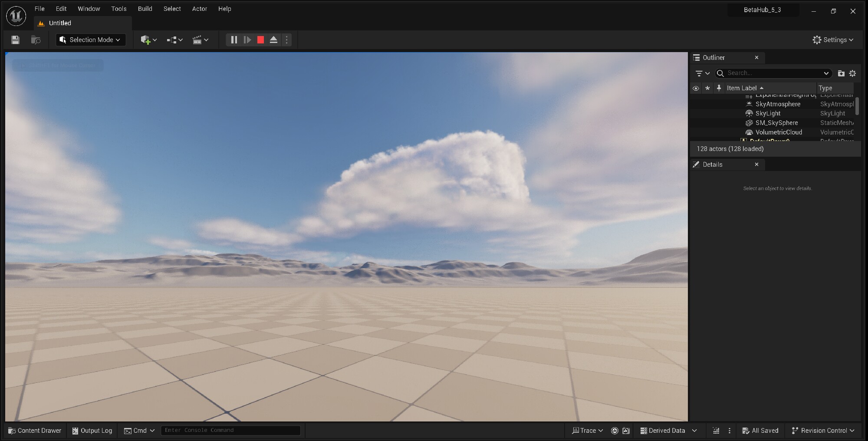The height and width of the screenshot is (441, 868).
Task: Open the Content Drawer
Action: 35,431
